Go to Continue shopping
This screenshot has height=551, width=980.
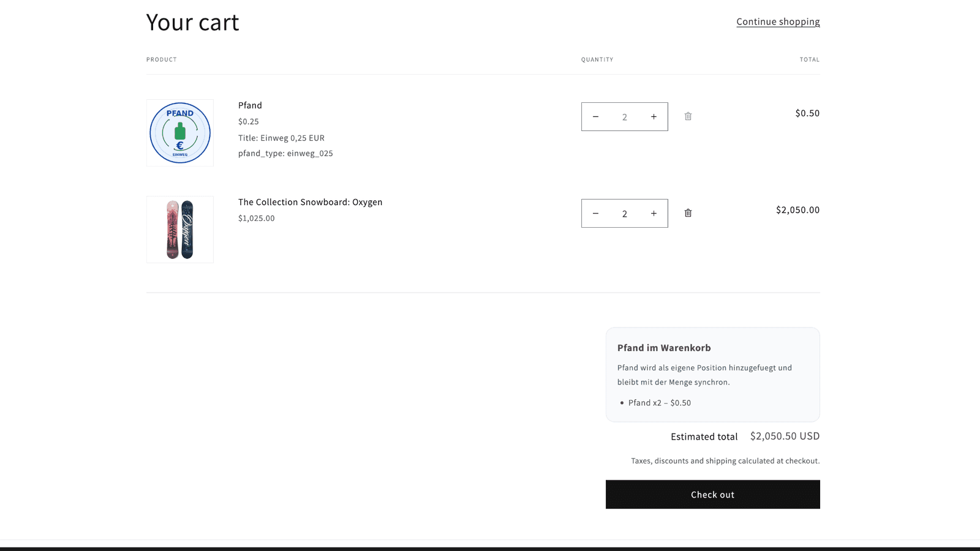(x=778, y=22)
